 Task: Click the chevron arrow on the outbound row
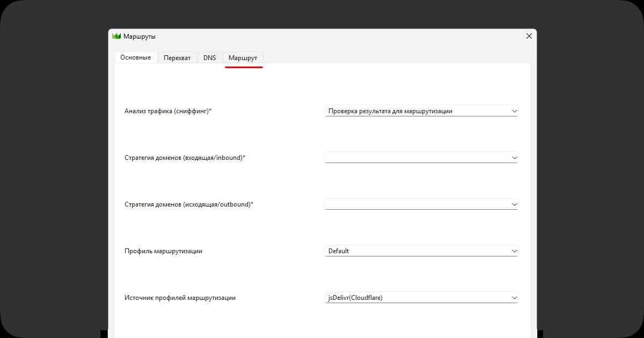click(x=514, y=204)
